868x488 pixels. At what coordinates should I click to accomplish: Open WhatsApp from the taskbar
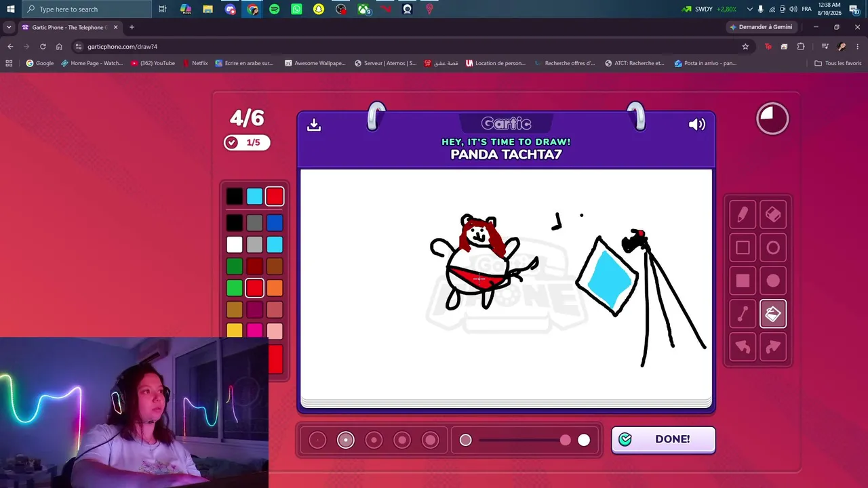(x=296, y=9)
